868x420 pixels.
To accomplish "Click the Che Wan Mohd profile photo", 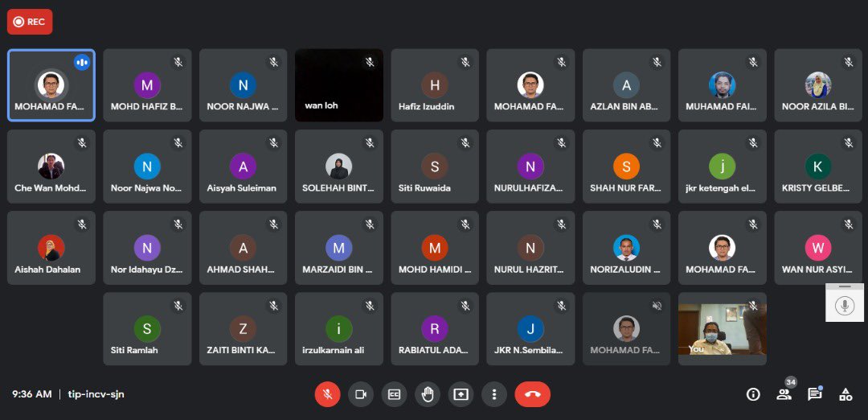I will tap(51, 167).
